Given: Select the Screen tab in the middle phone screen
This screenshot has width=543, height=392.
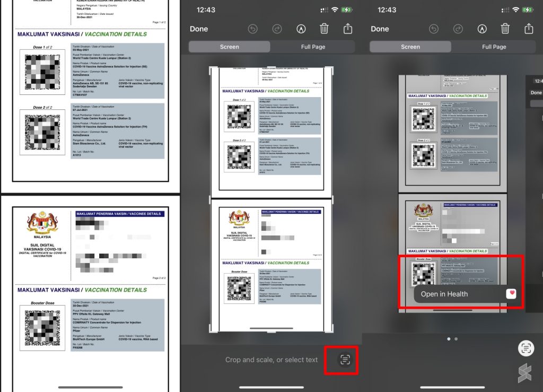Looking at the screenshot, I should pyautogui.click(x=229, y=47).
